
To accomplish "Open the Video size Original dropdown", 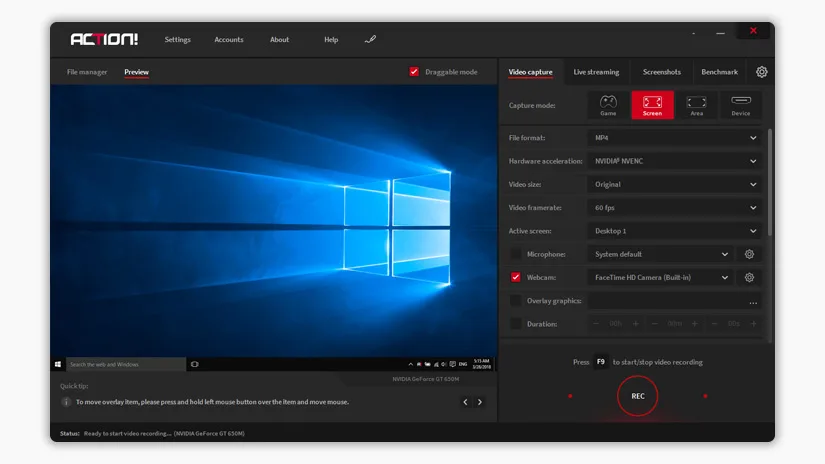I will (675, 184).
